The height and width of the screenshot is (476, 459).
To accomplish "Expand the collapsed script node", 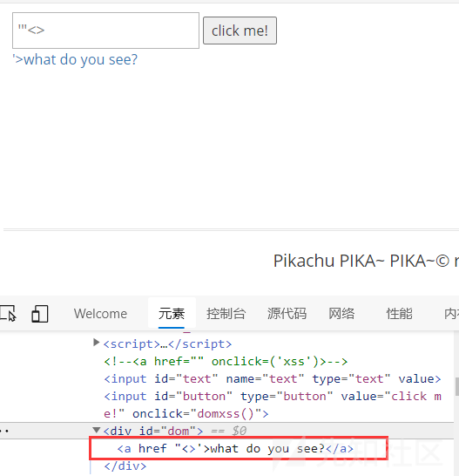I will 96,343.
